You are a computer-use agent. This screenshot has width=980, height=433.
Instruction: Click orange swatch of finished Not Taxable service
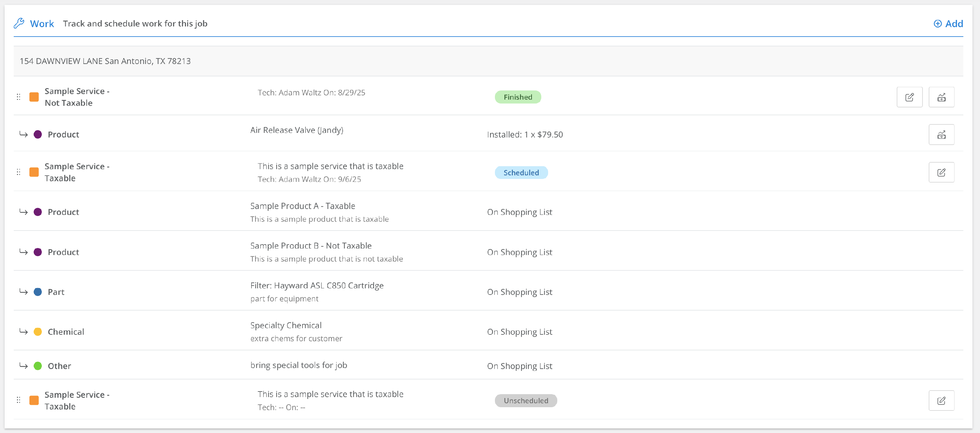[x=34, y=97]
